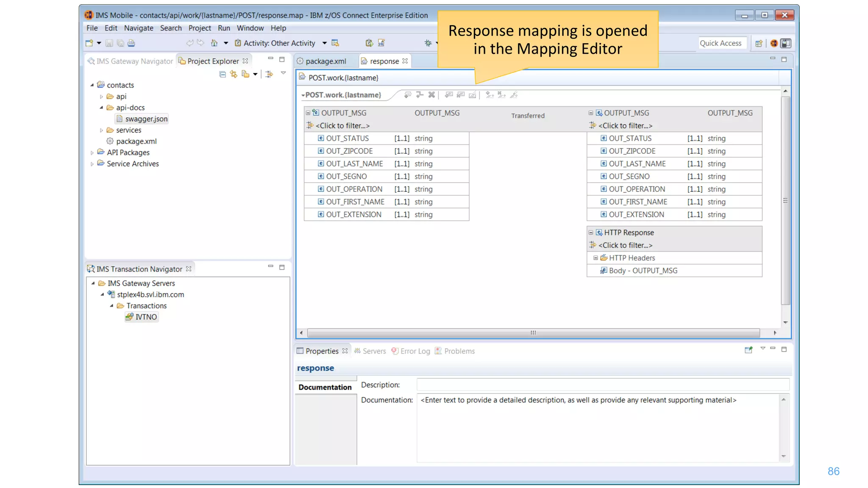Click the New wizard toolbar icon

(89, 43)
